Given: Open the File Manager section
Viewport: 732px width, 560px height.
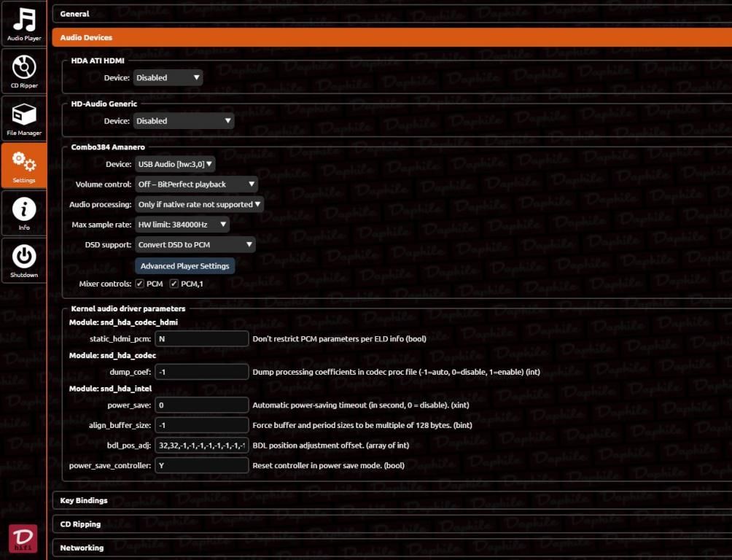Looking at the screenshot, I should [x=24, y=119].
